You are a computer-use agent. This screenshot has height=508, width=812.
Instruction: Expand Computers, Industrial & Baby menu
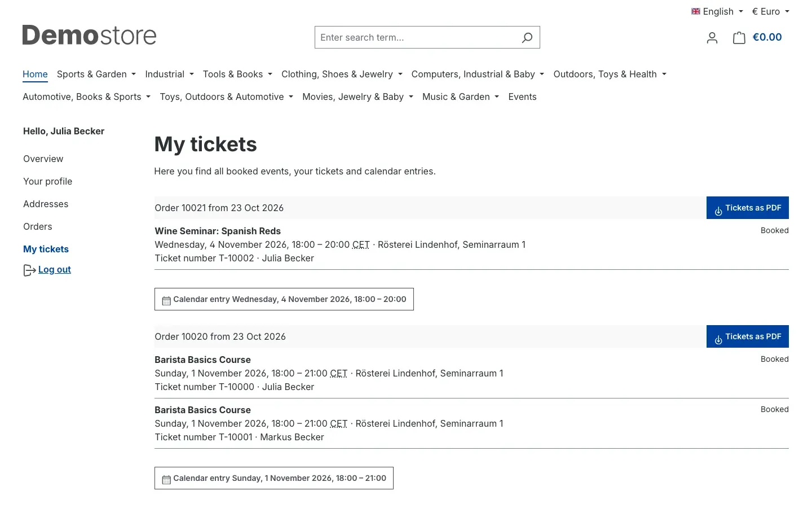point(478,74)
